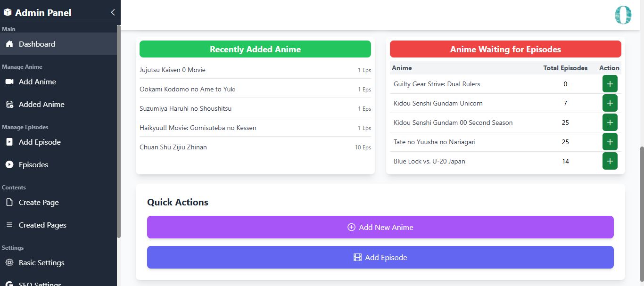Collapse the Admin Panel sidebar
This screenshot has width=644, height=286.
point(113,13)
